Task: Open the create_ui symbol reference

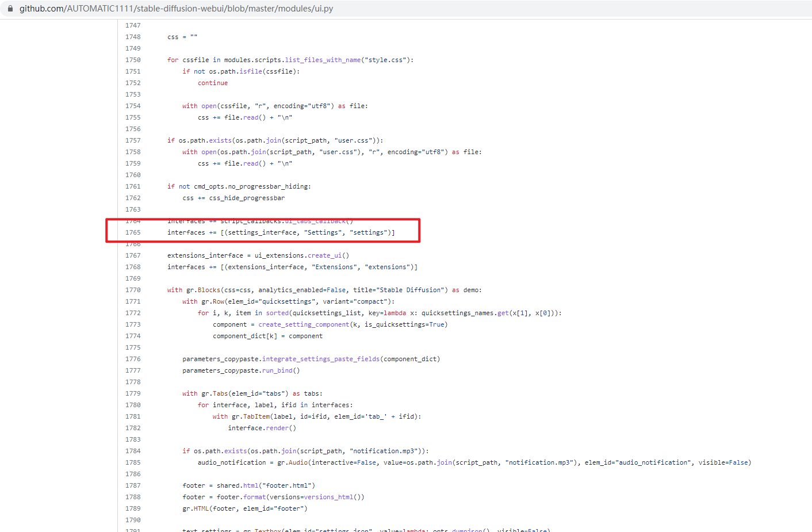Action: pyautogui.click(x=325, y=255)
